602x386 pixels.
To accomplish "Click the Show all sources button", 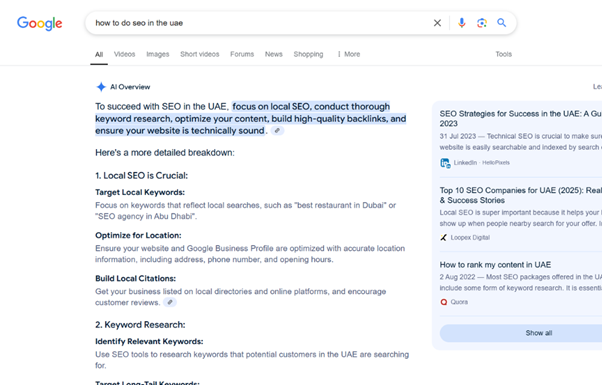I will point(539,333).
